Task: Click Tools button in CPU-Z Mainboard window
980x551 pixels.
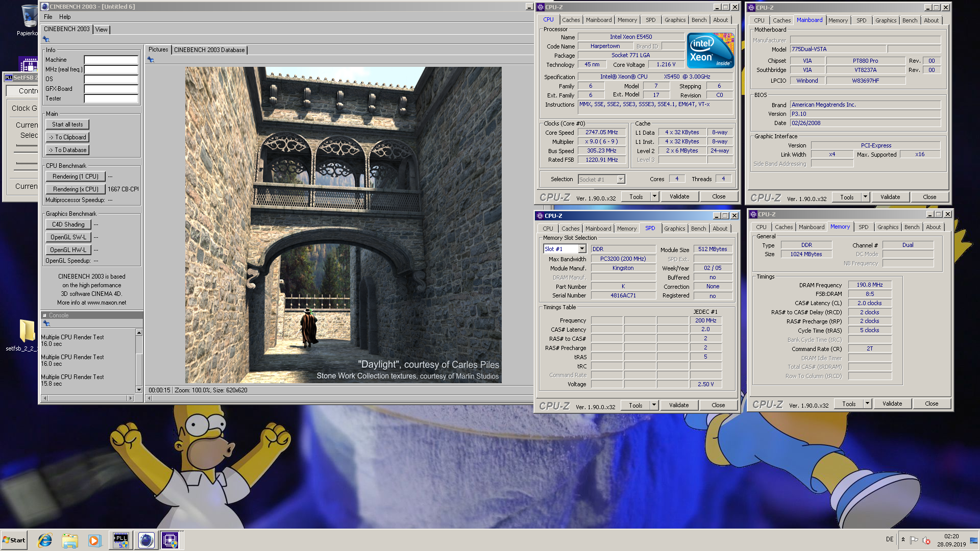Action: 847,197
